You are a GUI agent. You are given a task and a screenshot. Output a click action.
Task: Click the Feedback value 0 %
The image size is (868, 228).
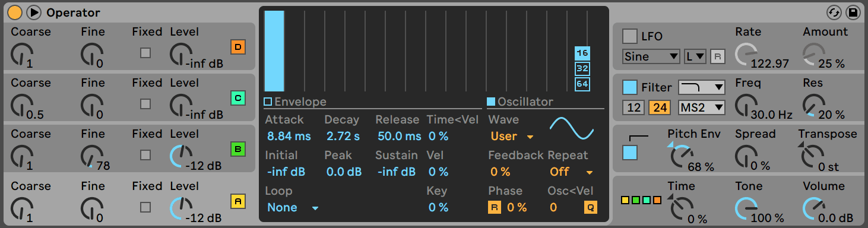tap(500, 172)
